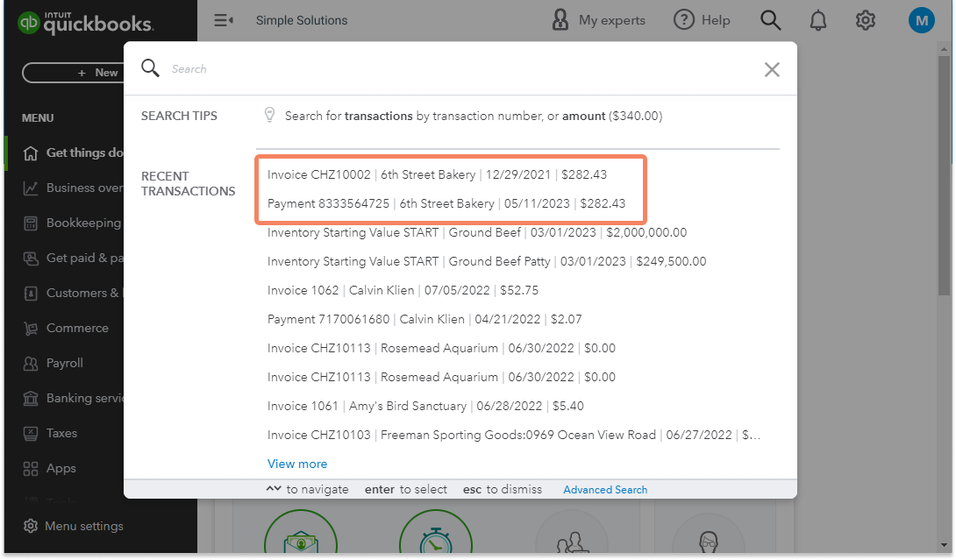Click the Bookkeeping calculator icon

(x=31, y=223)
